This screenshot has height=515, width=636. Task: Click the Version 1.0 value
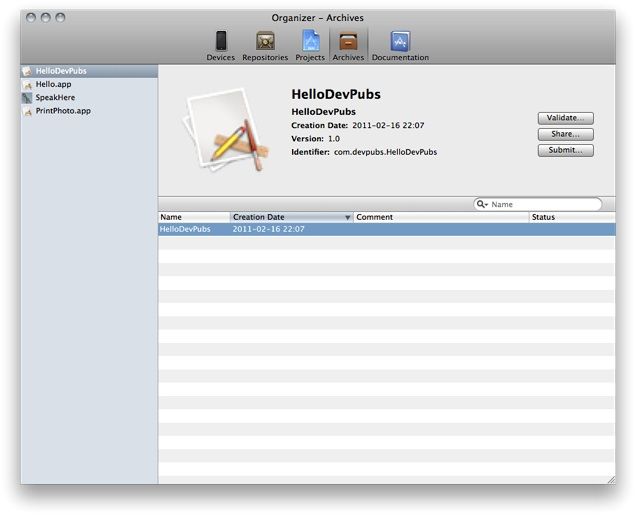334,139
